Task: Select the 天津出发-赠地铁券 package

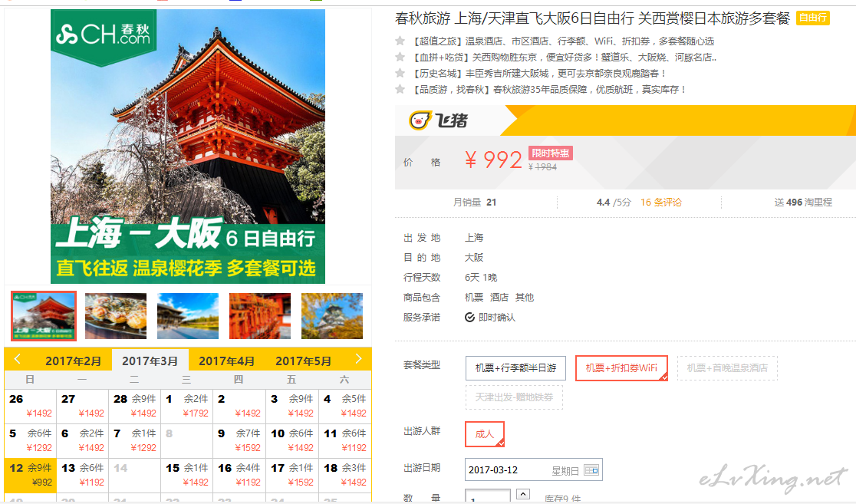Action: click(x=514, y=397)
